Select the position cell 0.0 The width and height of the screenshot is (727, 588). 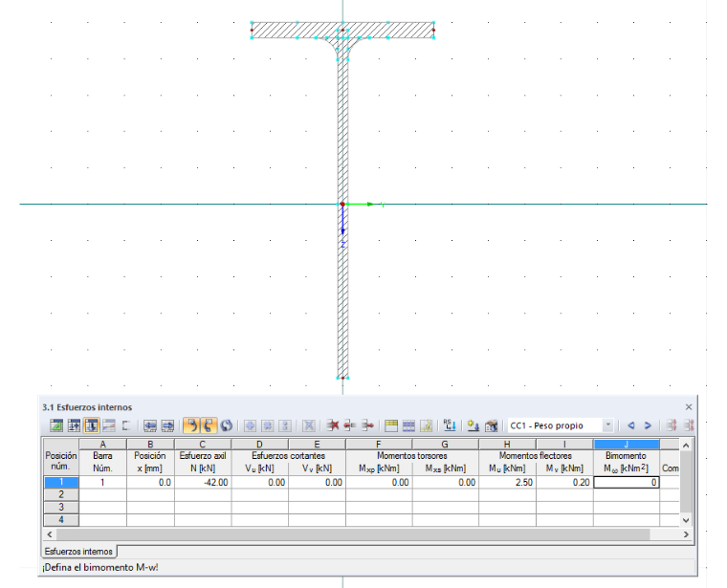[150, 483]
